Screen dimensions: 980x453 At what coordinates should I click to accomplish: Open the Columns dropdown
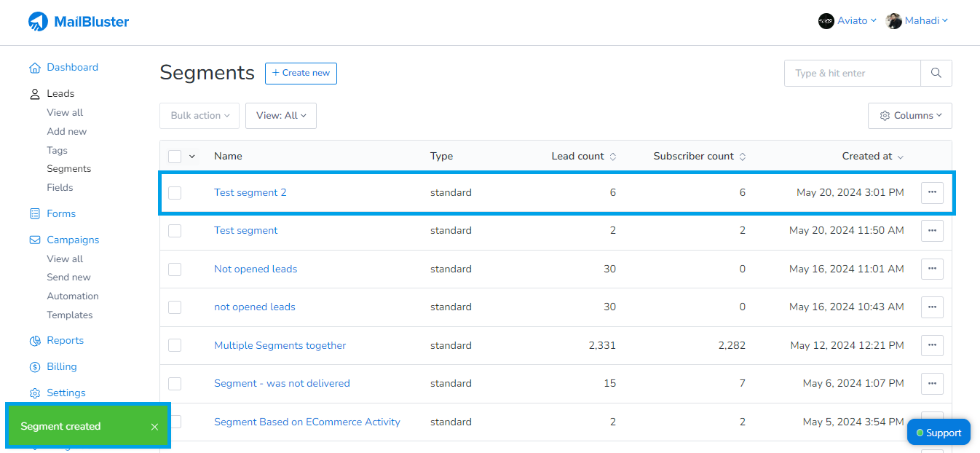tap(909, 115)
